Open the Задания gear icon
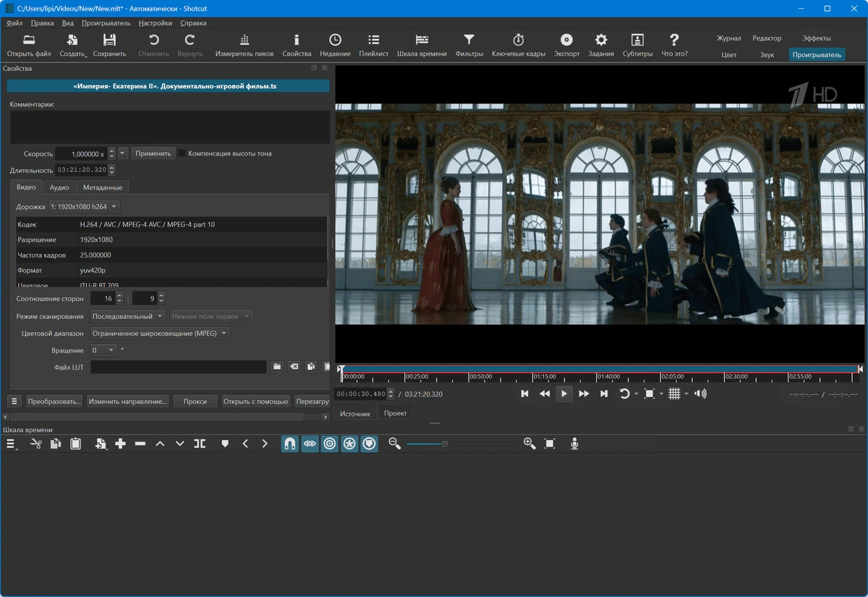This screenshot has height=597, width=868. [x=601, y=45]
